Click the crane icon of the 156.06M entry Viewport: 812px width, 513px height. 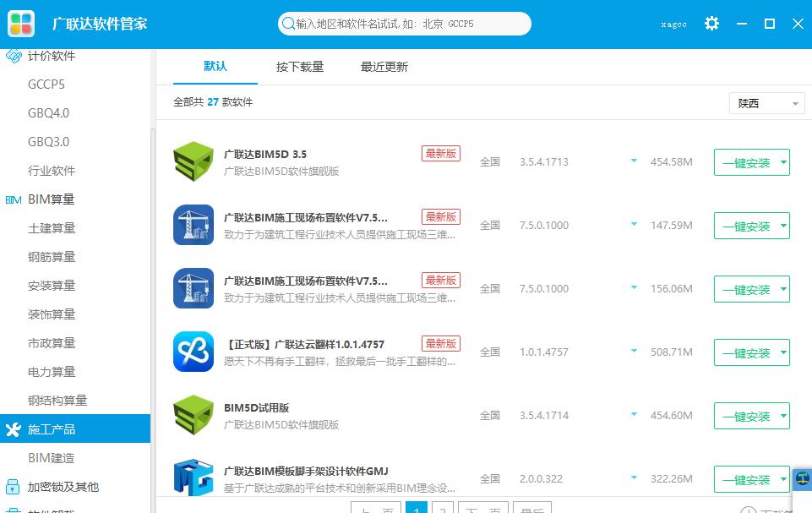(193, 288)
